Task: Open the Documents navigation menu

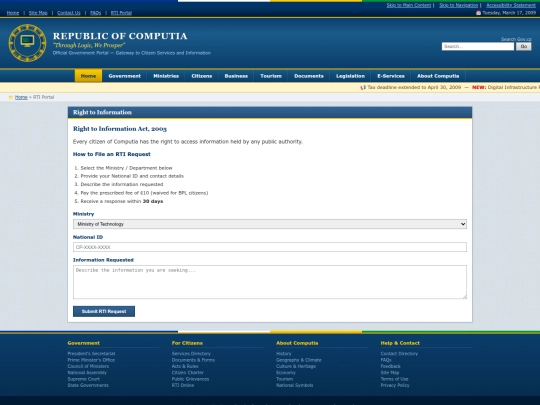Action: coord(309,76)
